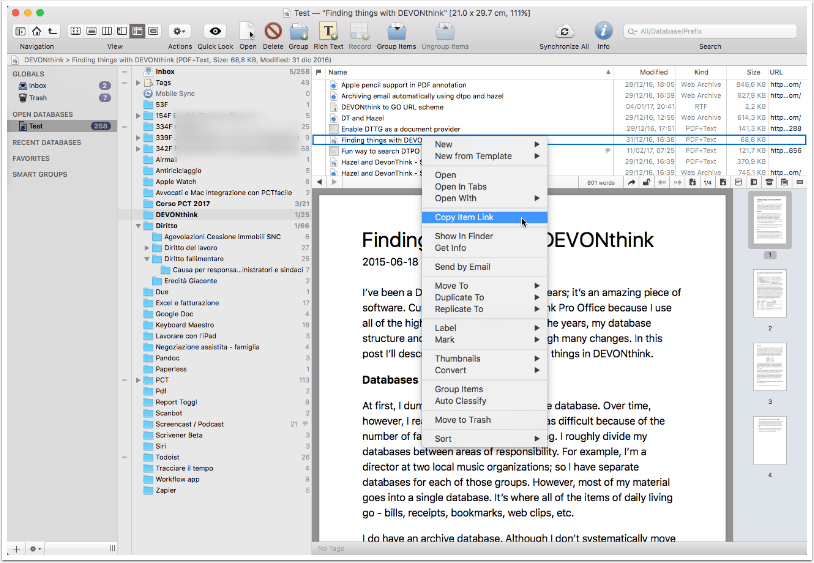Open the Actions gear dropdown

point(180,31)
